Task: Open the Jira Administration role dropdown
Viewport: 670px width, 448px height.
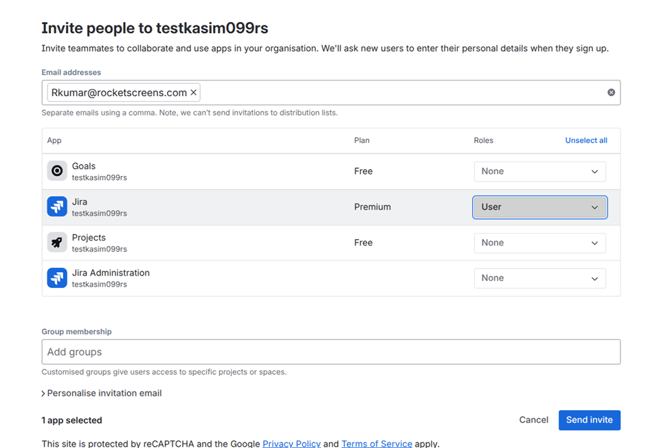Action: pos(539,278)
